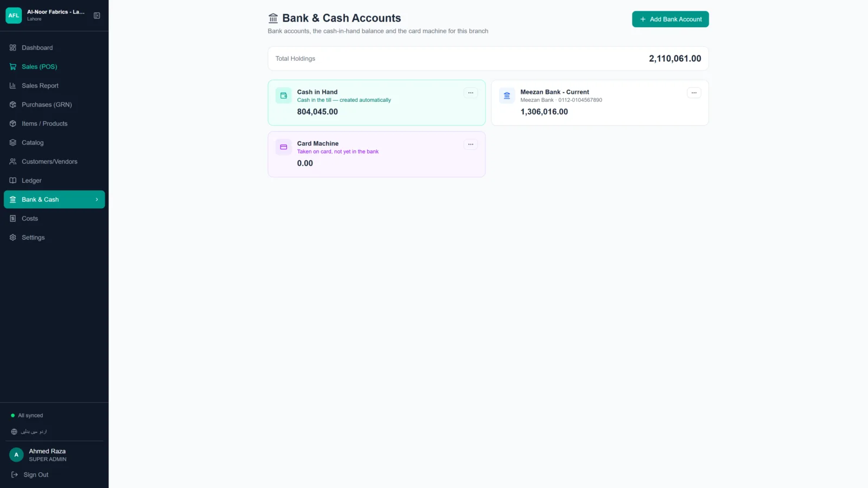Click the 804,045.00 cash balance
This screenshot has height=488, width=868.
[x=317, y=112]
